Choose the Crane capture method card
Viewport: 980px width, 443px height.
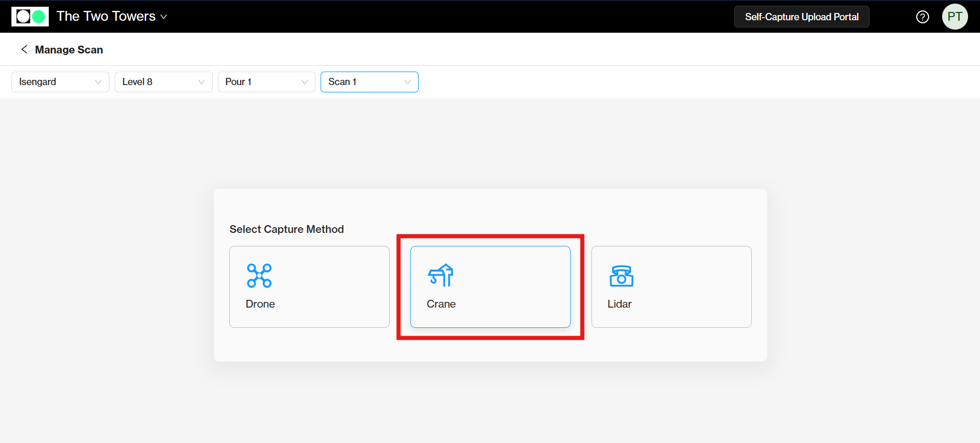pos(490,287)
